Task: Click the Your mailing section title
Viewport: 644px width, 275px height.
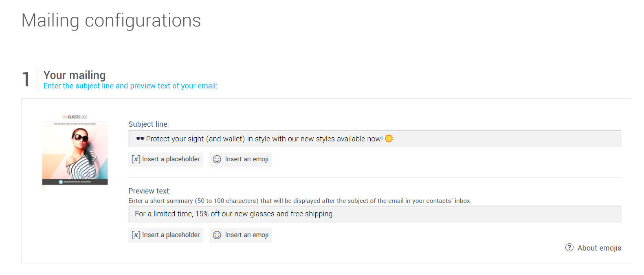Action: point(75,75)
